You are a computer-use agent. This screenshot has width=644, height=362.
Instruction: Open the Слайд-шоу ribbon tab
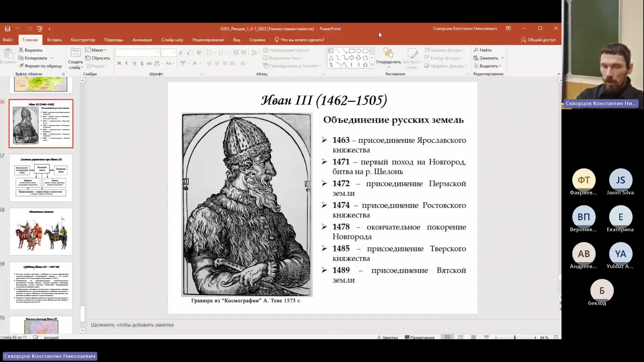click(x=172, y=40)
